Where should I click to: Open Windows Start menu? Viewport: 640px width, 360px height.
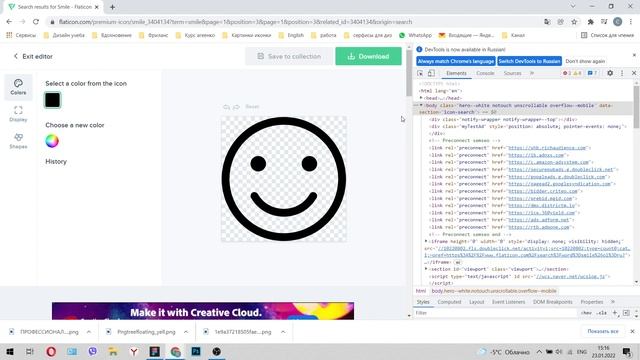coord(9,351)
